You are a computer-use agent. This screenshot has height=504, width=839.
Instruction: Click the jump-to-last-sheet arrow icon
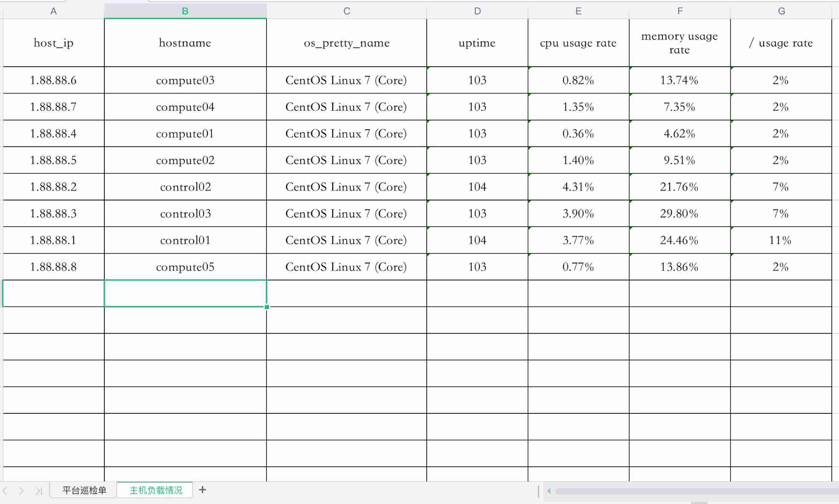[x=39, y=490]
